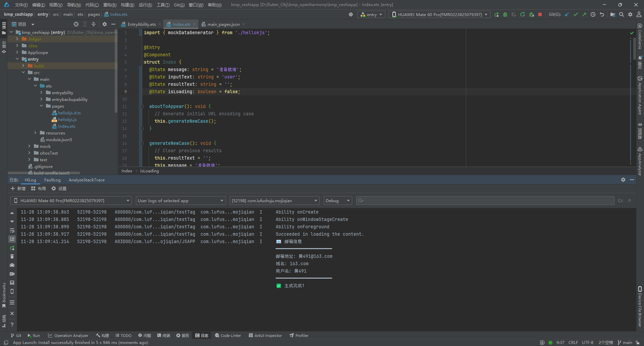Open IDE settings gear in top toolbar
This screenshot has height=346, width=644.
[630, 14]
